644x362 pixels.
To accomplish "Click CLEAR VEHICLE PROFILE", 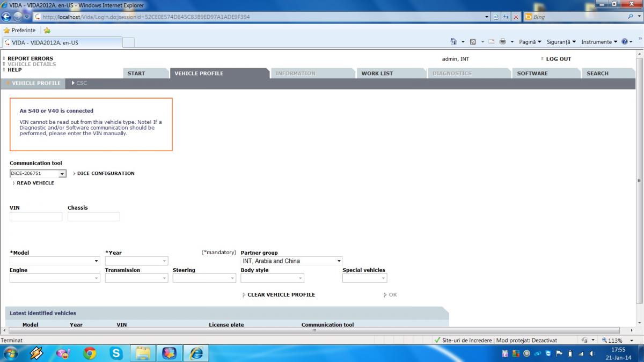I will coord(281,295).
